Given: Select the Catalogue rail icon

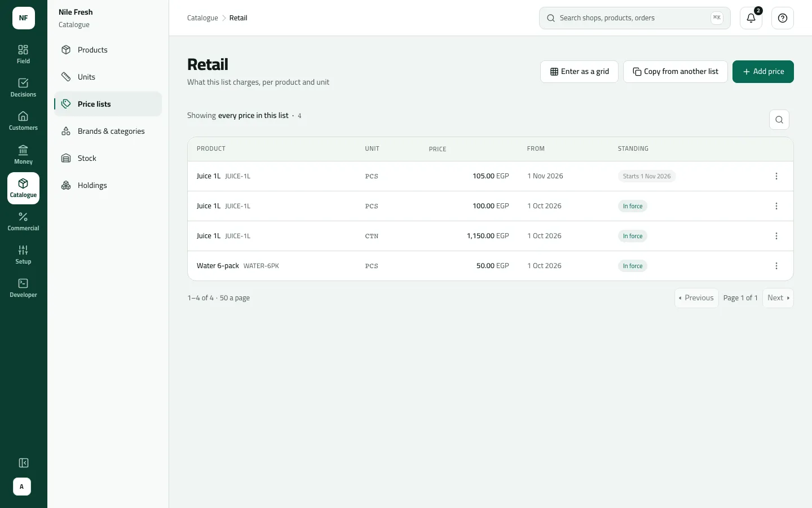Looking at the screenshot, I should tap(23, 188).
